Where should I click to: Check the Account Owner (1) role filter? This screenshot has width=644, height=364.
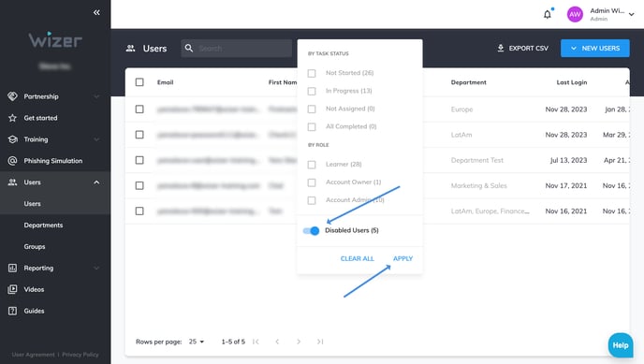click(312, 182)
